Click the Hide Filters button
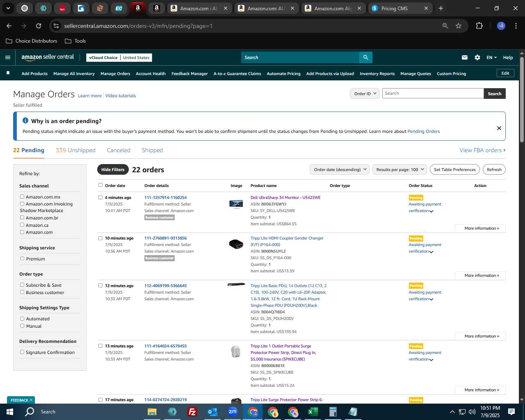Viewport: 525px width, 420px height. tap(113, 169)
